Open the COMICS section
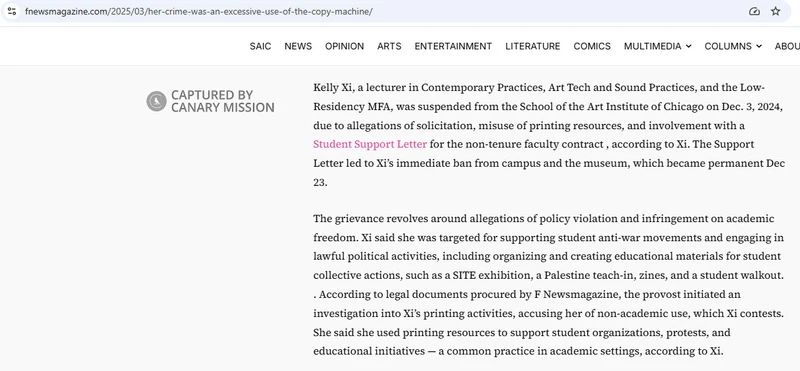 click(592, 46)
